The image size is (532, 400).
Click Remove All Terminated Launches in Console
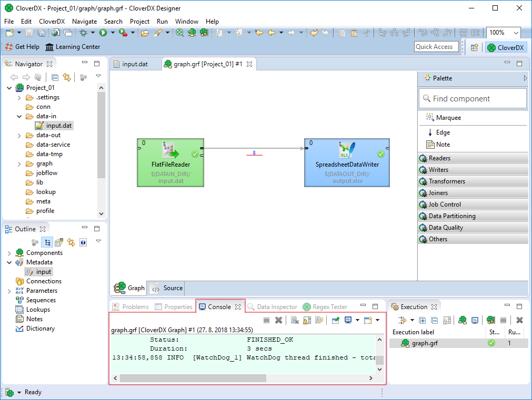(x=279, y=320)
